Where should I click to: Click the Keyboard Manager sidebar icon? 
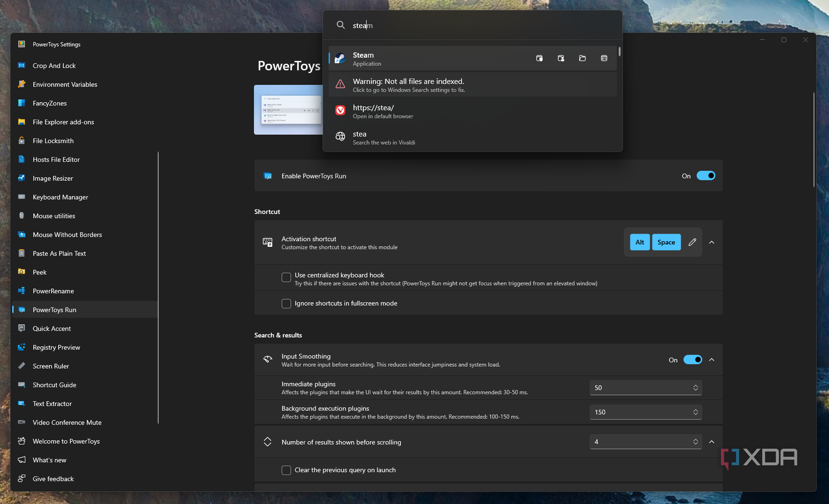point(22,197)
